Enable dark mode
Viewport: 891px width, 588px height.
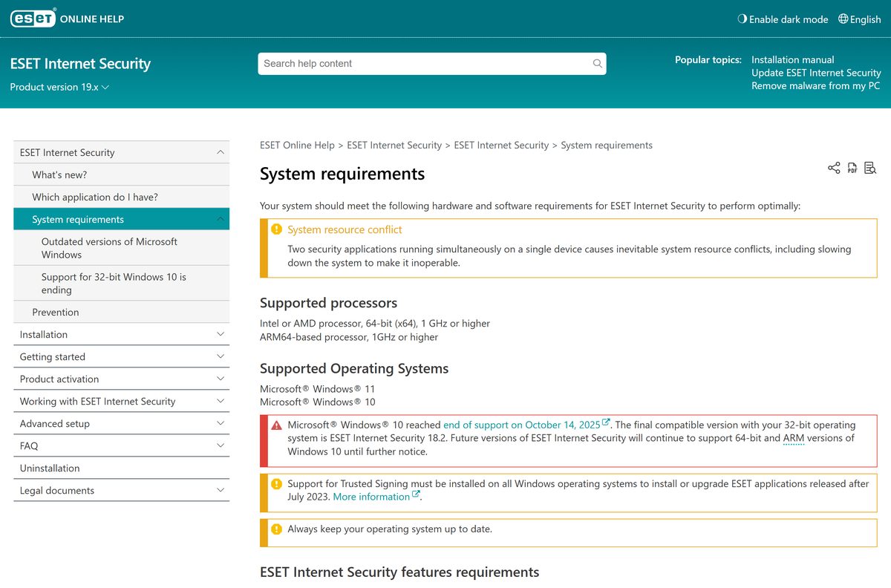[783, 19]
